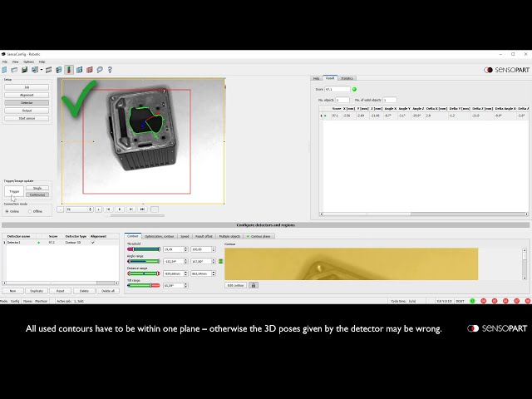
Task: Click the Job setup button
Action: [27, 87]
